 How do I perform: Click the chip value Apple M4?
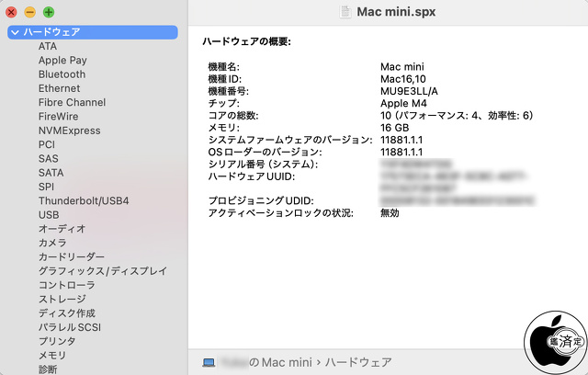403,104
